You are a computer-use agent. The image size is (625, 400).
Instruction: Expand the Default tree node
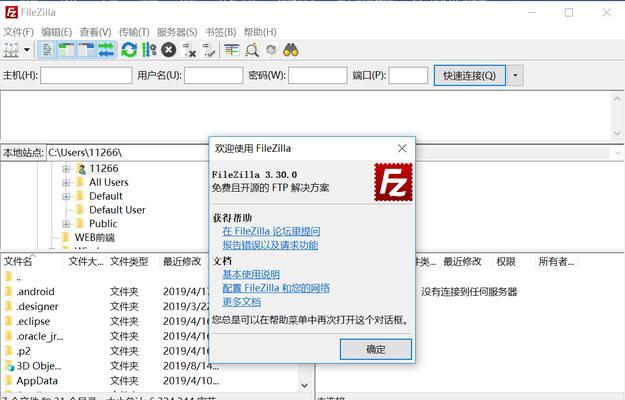pyautogui.click(x=66, y=196)
